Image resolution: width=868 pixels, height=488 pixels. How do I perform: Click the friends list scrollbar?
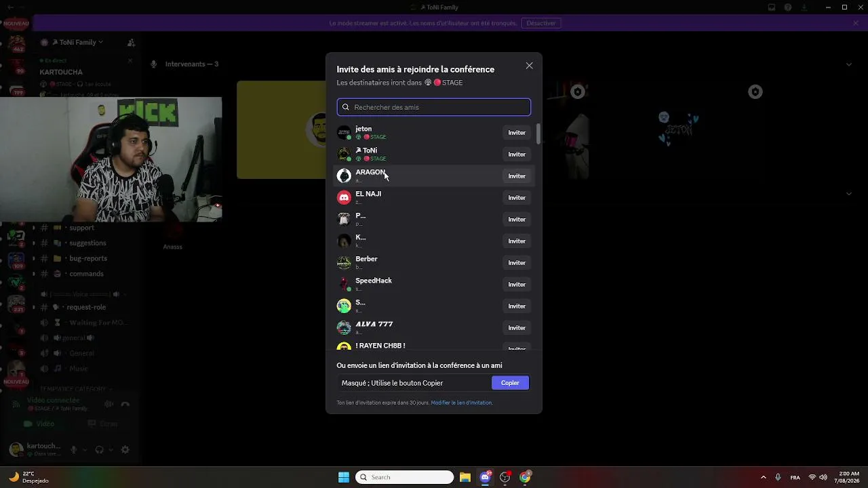(x=538, y=134)
